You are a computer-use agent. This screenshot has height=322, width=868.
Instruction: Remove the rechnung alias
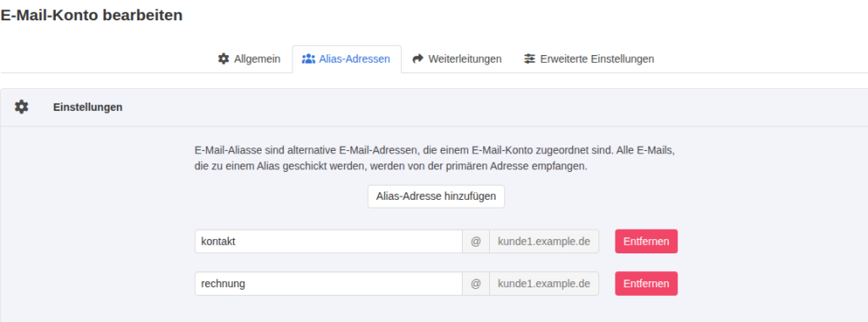(x=646, y=283)
